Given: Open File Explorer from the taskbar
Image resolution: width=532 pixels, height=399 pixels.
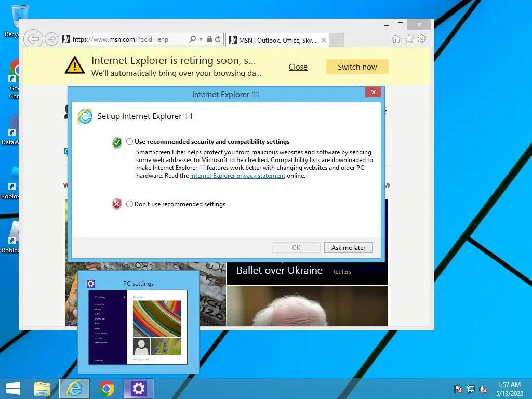Looking at the screenshot, I should click(42, 389).
